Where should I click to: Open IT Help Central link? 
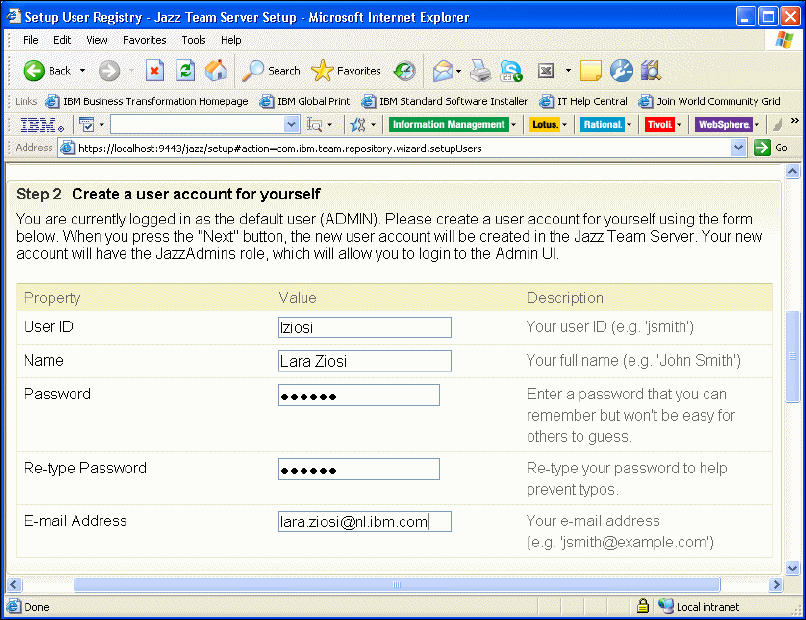tap(583, 101)
